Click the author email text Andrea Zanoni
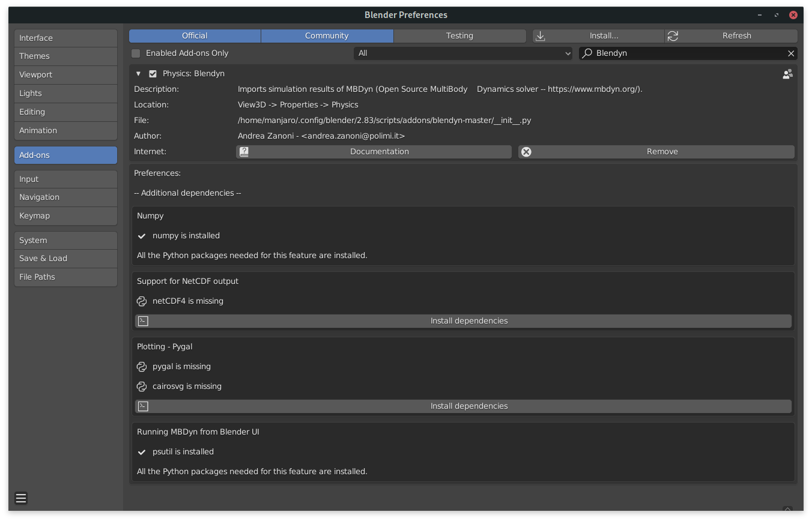Screen dimensions: 812x521 point(321,136)
